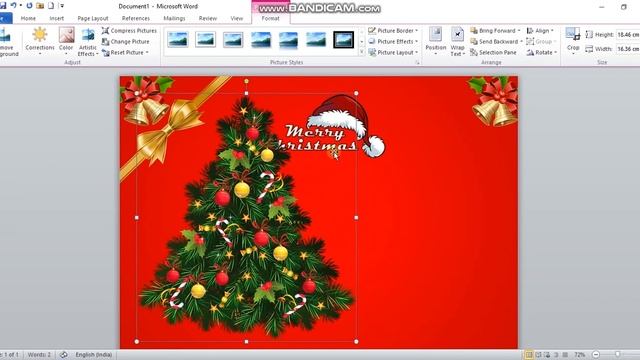Select Web Layout view in status bar
This screenshot has height=360, width=640.
click(x=547, y=355)
